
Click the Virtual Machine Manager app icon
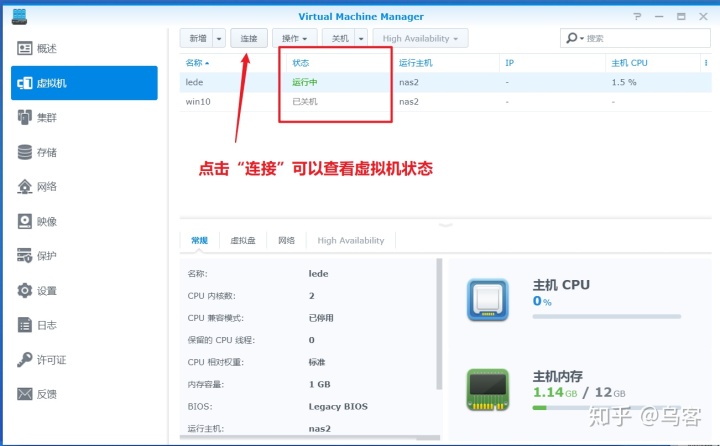pos(19,17)
